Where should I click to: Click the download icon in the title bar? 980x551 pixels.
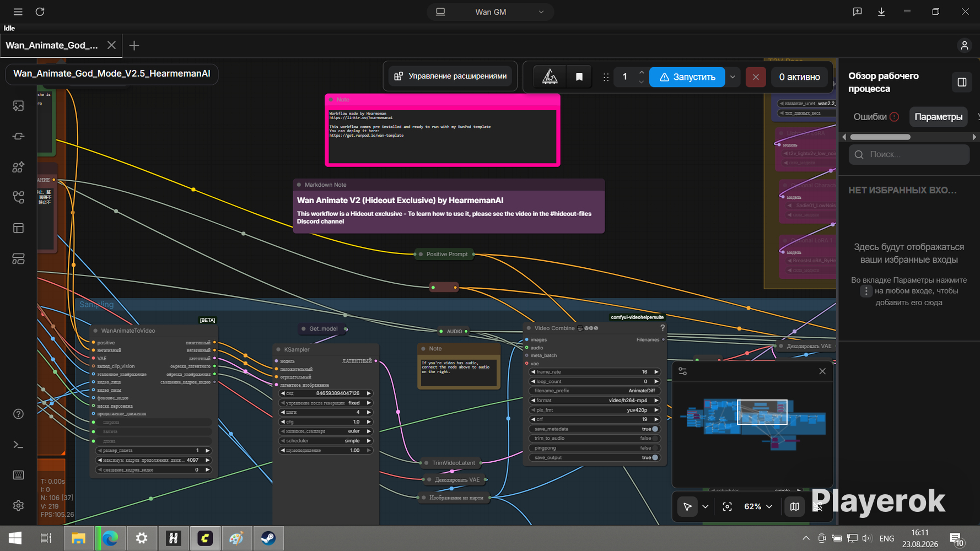(x=881, y=12)
